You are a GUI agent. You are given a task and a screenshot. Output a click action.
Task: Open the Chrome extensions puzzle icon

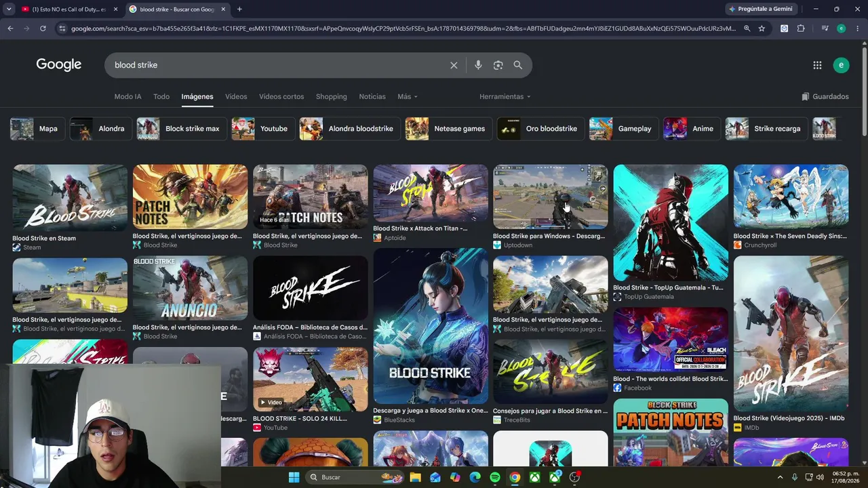801,28
